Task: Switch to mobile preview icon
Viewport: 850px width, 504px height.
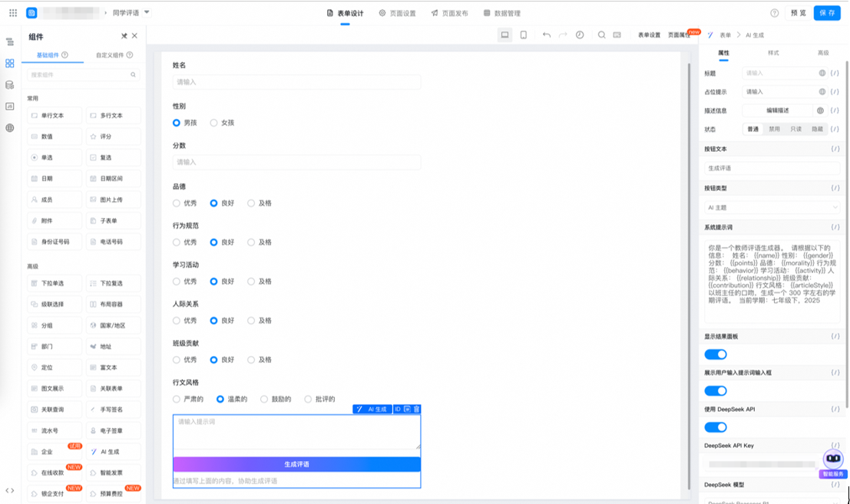Action: tap(523, 34)
